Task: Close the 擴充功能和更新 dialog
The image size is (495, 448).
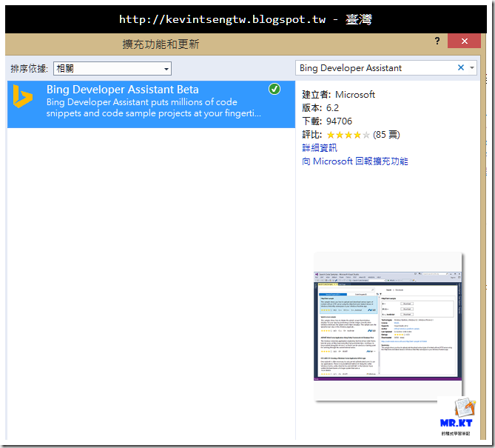Action: tap(464, 41)
